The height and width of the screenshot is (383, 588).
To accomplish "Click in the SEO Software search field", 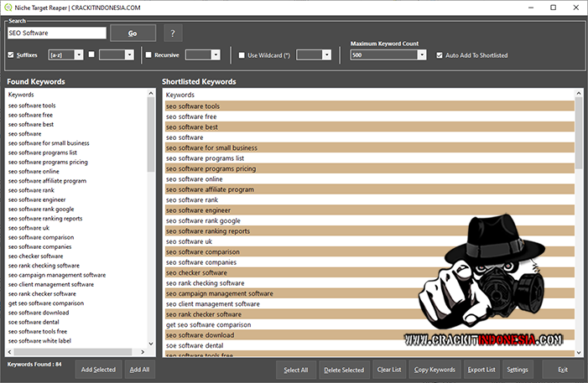I will pos(56,34).
